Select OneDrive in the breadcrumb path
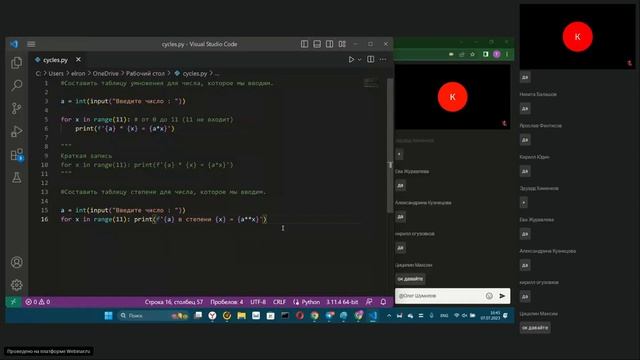This screenshot has height=360, width=640. pos(105,73)
